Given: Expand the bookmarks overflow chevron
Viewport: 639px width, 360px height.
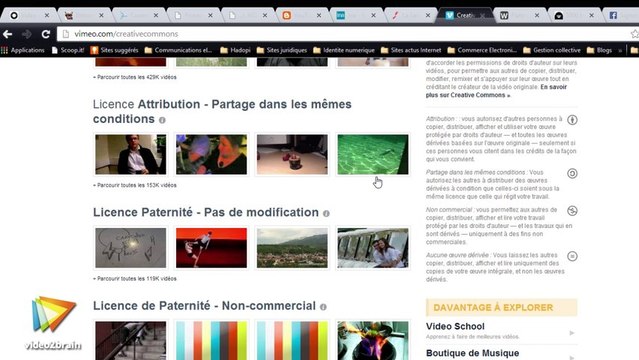Looking at the screenshot, I should coord(620,51).
